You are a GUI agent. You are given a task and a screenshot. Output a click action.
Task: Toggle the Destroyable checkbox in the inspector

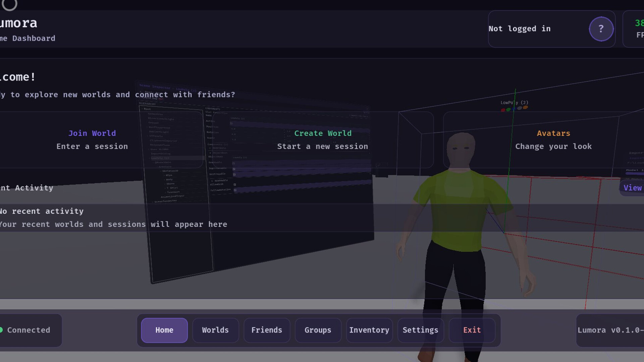click(234, 174)
